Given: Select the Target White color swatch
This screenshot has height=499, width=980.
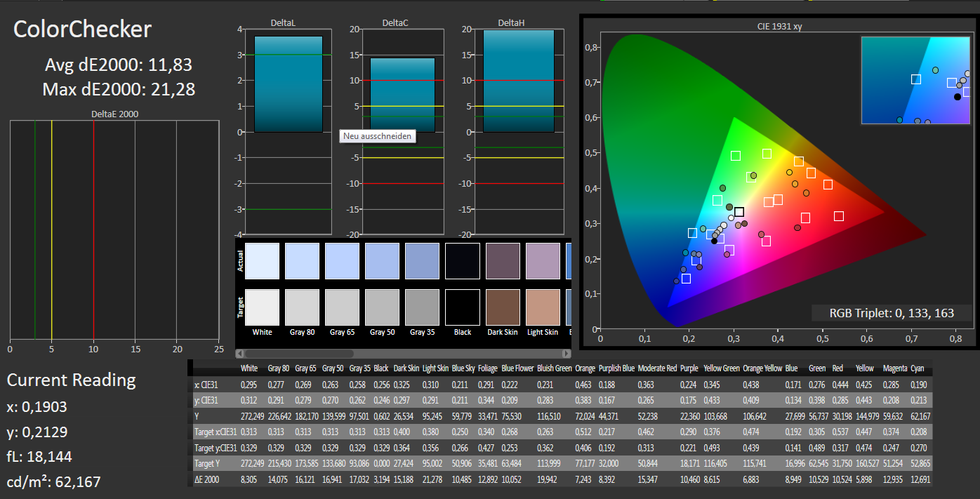Looking at the screenshot, I should tap(262, 307).
